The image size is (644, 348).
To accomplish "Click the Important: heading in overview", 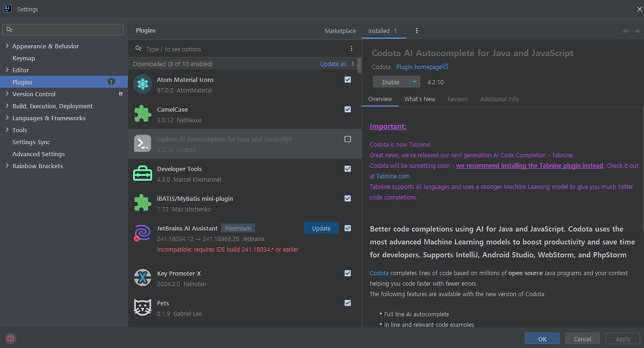I will click(x=388, y=126).
